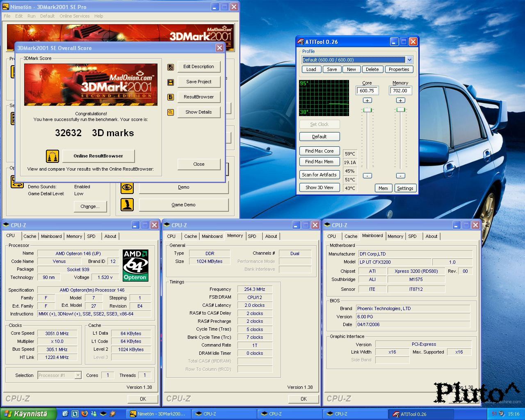This screenshot has width=525, height=420.
Task: Click the Windows flag on the Käynnistä button
Action: (8, 414)
